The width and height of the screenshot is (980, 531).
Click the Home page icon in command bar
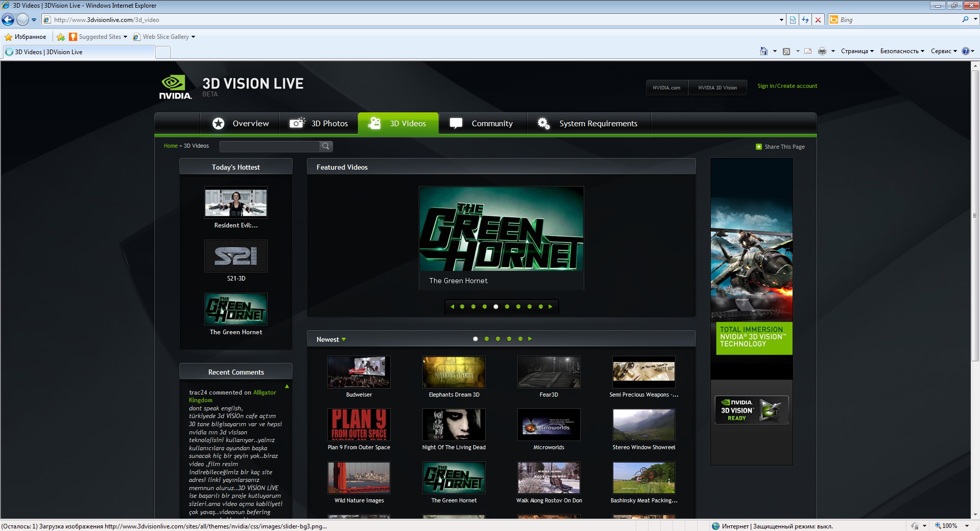764,51
